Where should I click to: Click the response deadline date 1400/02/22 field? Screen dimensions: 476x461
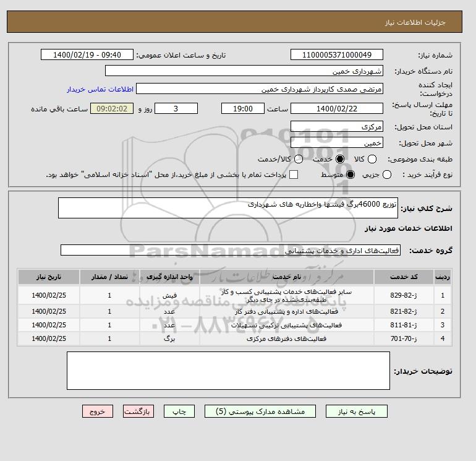pos(337,108)
